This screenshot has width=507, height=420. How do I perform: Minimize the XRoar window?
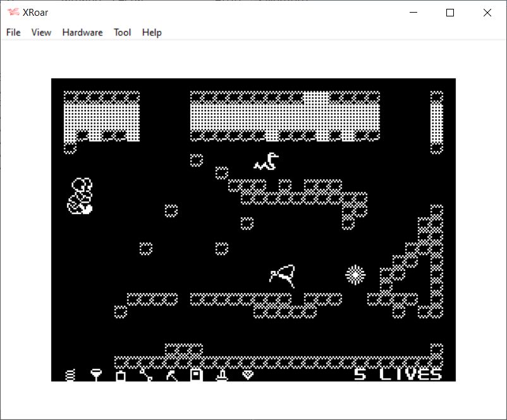pyautogui.click(x=413, y=13)
